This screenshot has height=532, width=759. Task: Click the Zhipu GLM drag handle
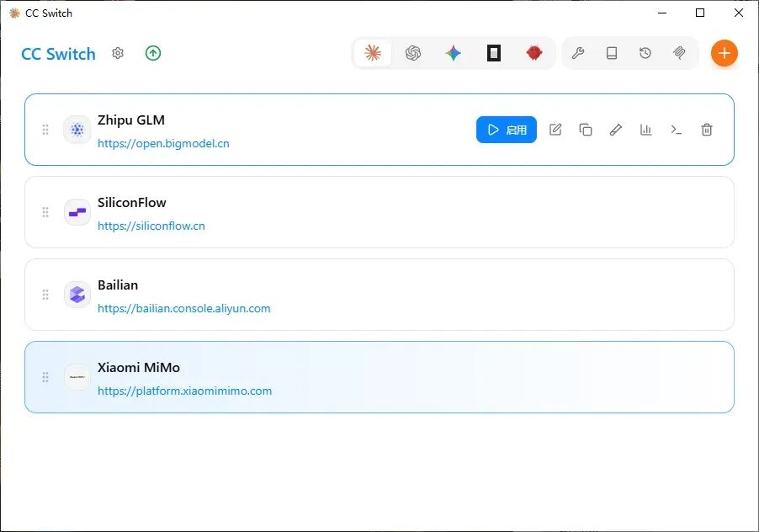pyautogui.click(x=45, y=130)
